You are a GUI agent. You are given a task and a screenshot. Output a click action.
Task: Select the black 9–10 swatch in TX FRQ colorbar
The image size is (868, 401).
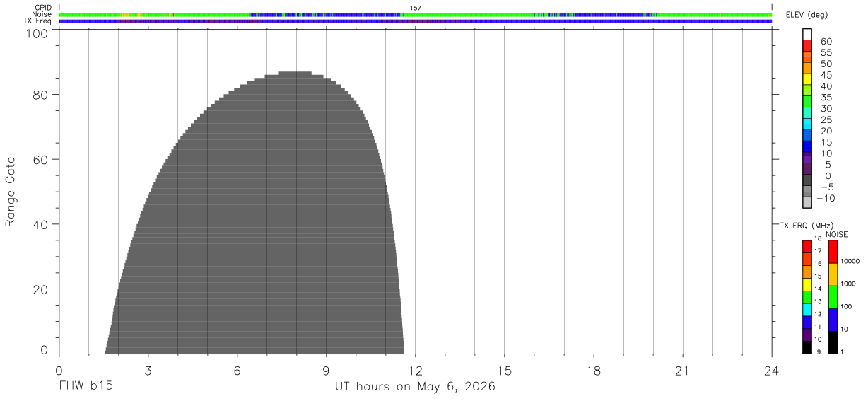pyautogui.click(x=807, y=347)
